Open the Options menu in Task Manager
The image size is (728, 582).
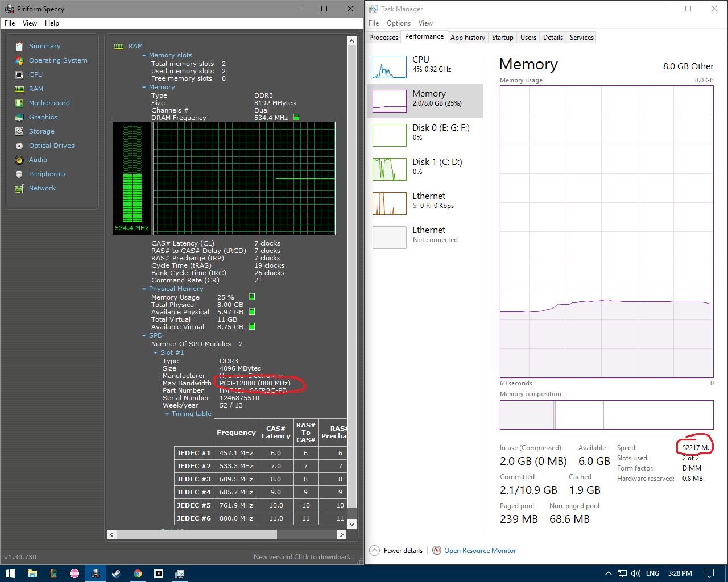click(x=399, y=23)
